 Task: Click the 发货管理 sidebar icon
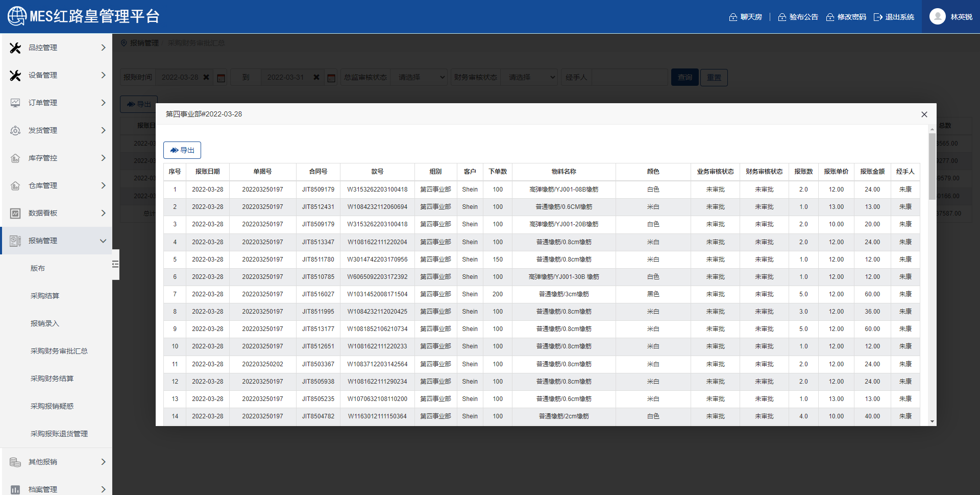15,130
